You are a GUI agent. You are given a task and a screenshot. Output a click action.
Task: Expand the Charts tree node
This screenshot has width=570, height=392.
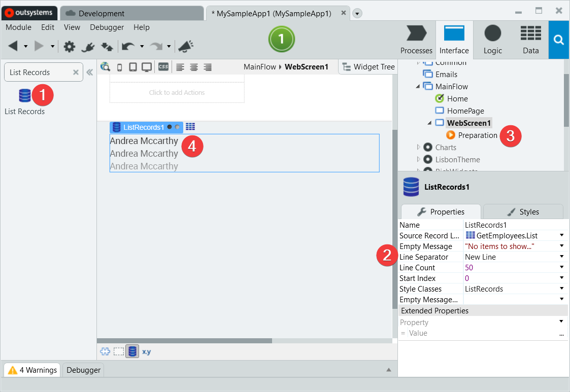click(x=419, y=147)
